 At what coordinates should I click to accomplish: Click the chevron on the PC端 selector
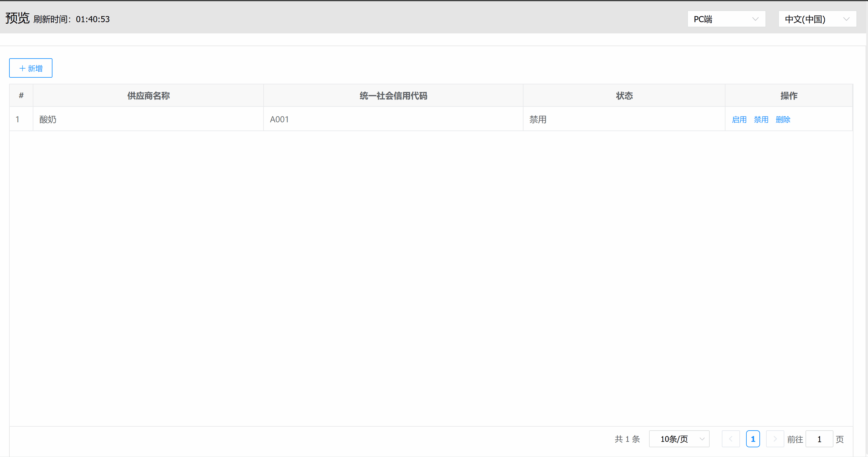[x=755, y=19]
